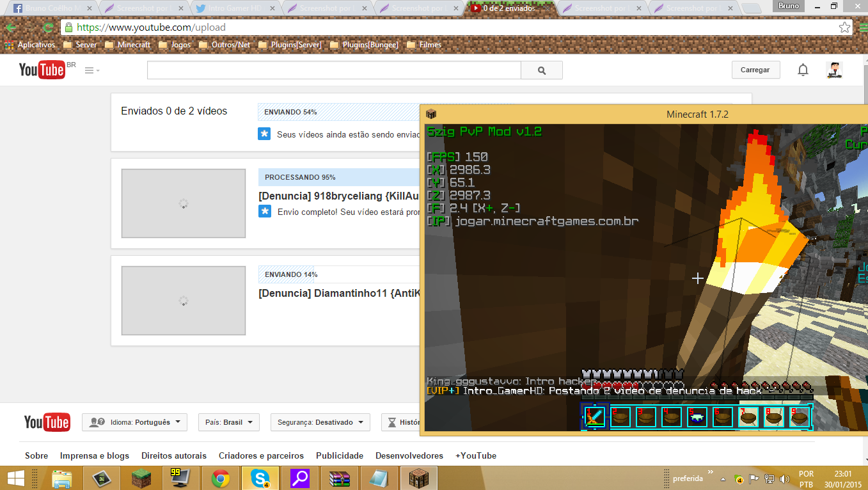Switch to the Facebook Bruno Coêlho tab
Image resolution: width=868 pixels, height=490 pixels.
pos(51,8)
